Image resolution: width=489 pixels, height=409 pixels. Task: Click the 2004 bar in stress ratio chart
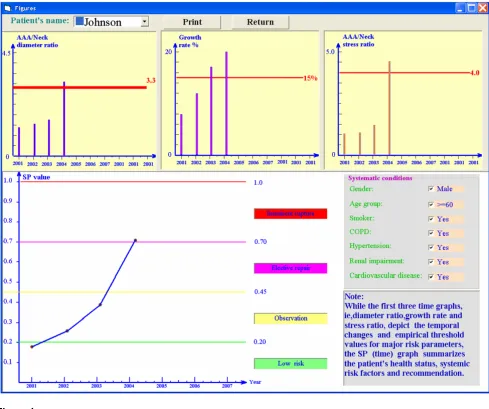389,108
